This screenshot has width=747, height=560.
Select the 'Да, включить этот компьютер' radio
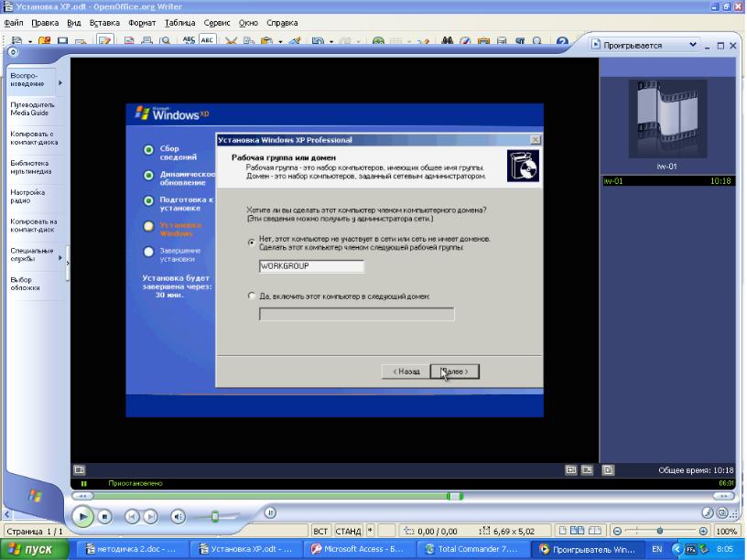click(251, 296)
